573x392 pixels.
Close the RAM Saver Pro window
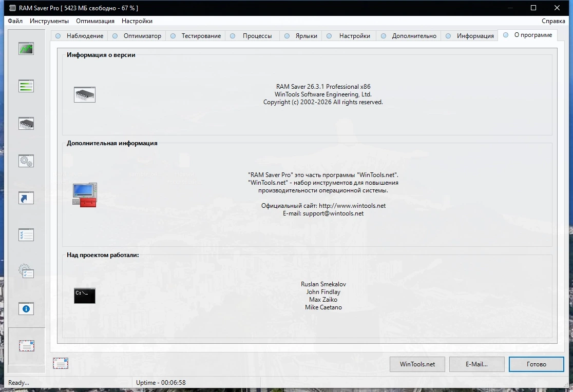click(x=557, y=8)
